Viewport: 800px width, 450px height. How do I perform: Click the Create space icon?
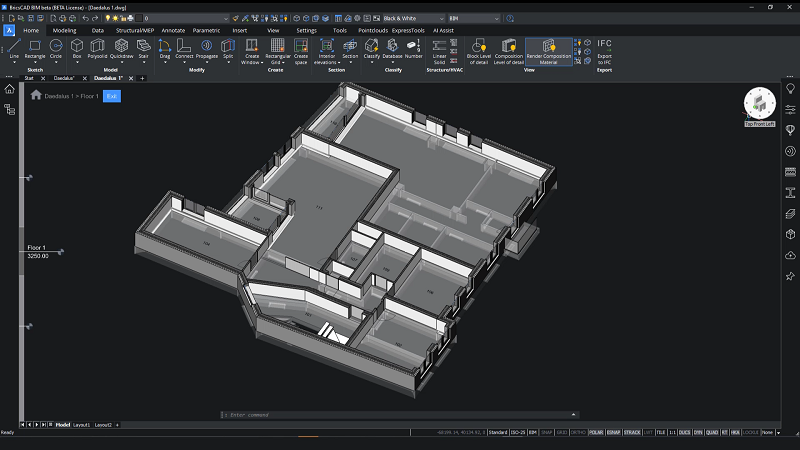coord(301,52)
